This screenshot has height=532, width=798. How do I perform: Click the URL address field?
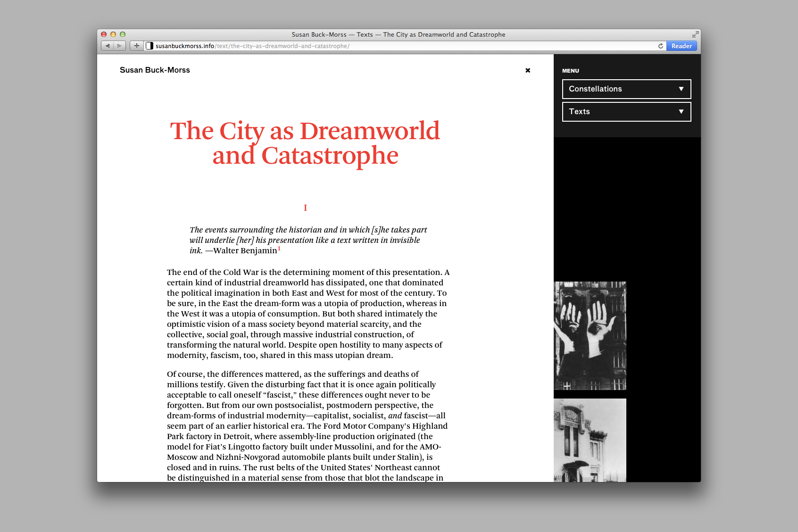[x=401, y=46]
